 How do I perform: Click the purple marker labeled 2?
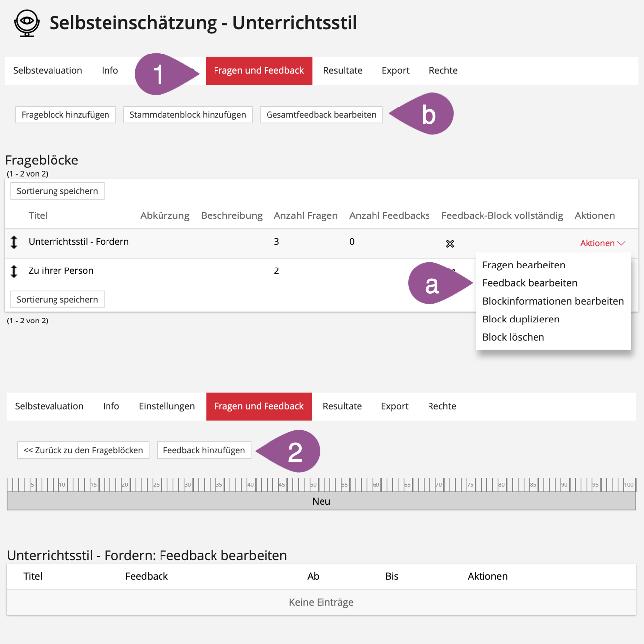tap(293, 451)
